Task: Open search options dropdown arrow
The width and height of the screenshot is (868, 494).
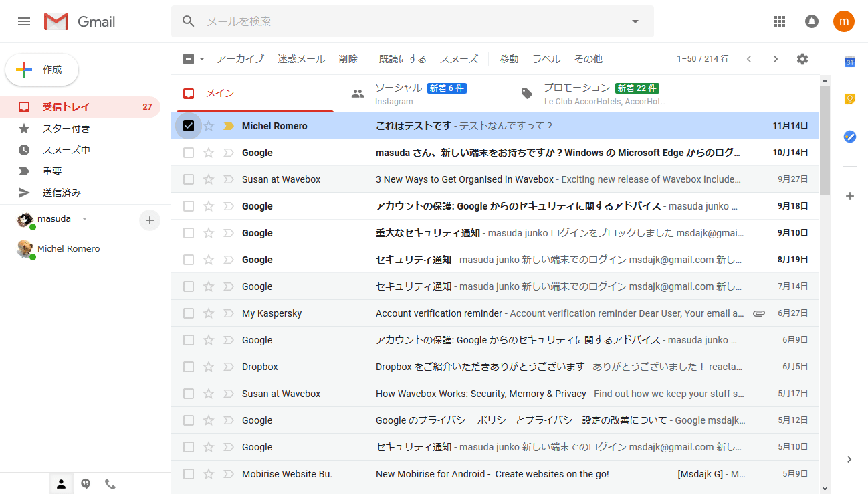Action: (x=635, y=21)
